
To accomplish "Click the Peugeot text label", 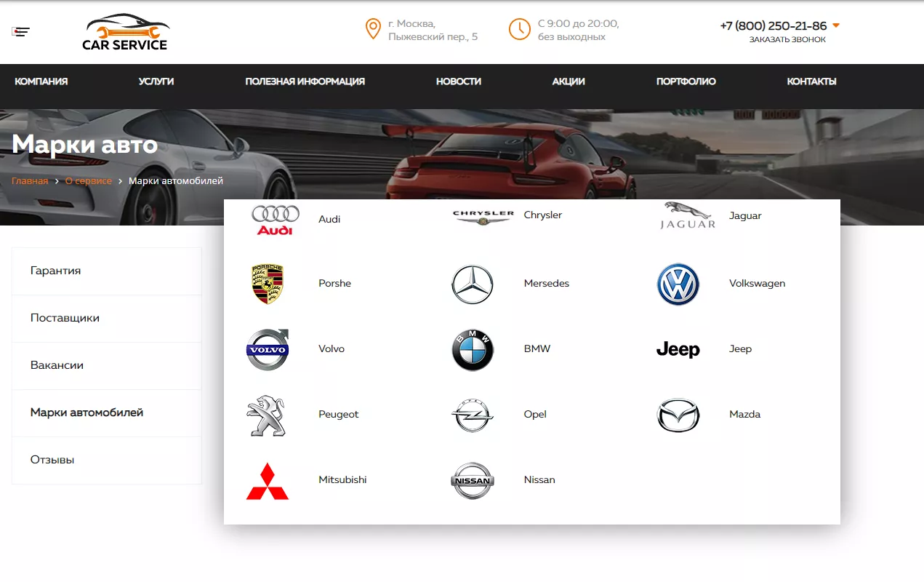I will (339, 415).
